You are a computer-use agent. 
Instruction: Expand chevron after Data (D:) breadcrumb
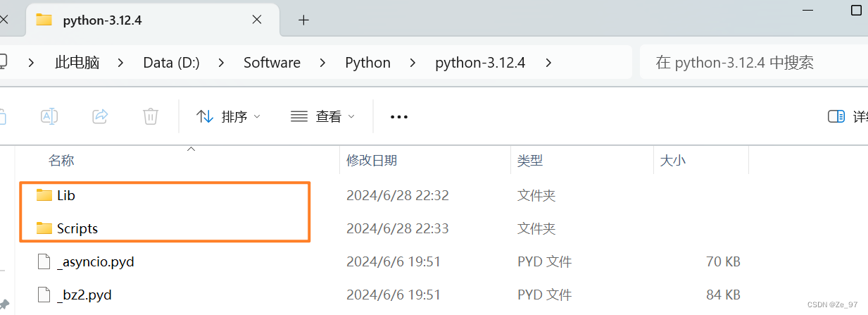[x=222, y=63]
